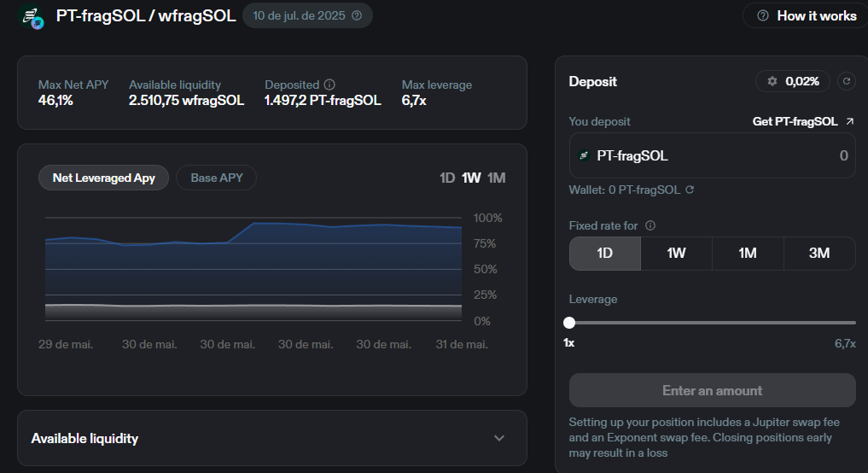Click the middle of the Leverage slider track
Screen dimensions: 868x473
point(713,323)
